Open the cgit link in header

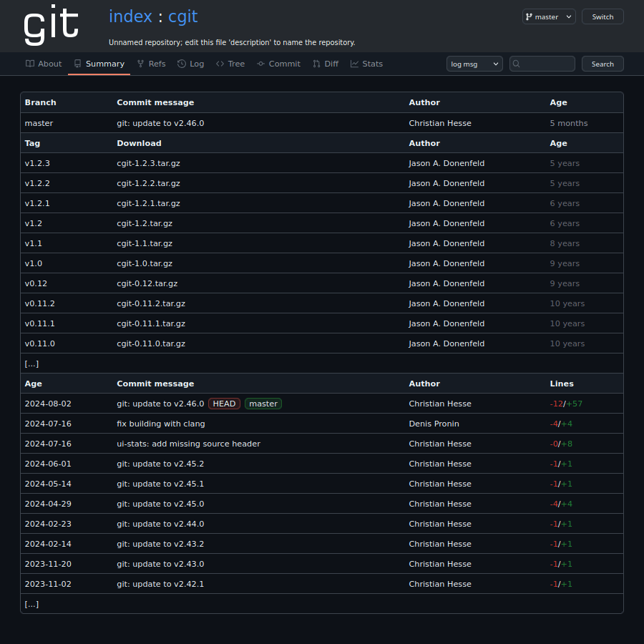pyautogui.click(x=182, y=17)
